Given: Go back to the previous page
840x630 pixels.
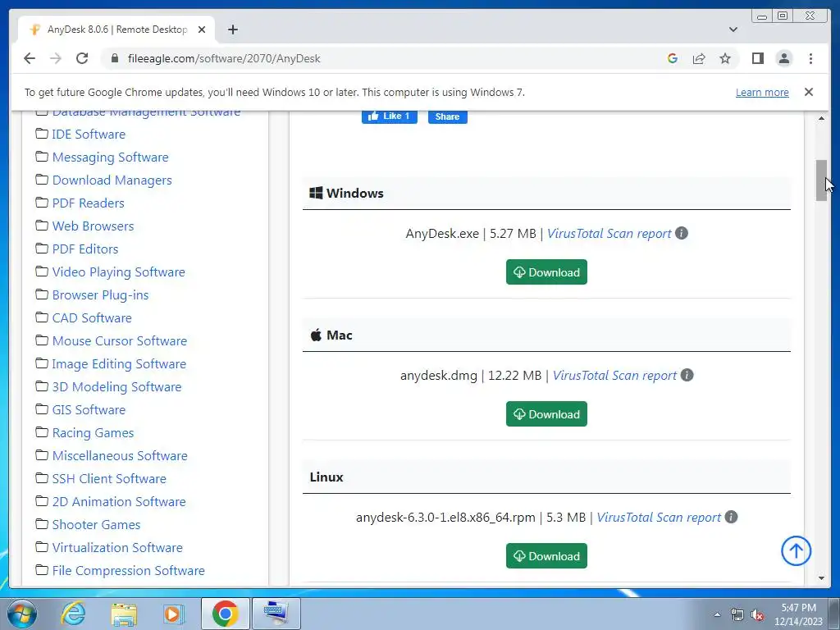Looking at the screenshot, I should (x=30, y=58).
